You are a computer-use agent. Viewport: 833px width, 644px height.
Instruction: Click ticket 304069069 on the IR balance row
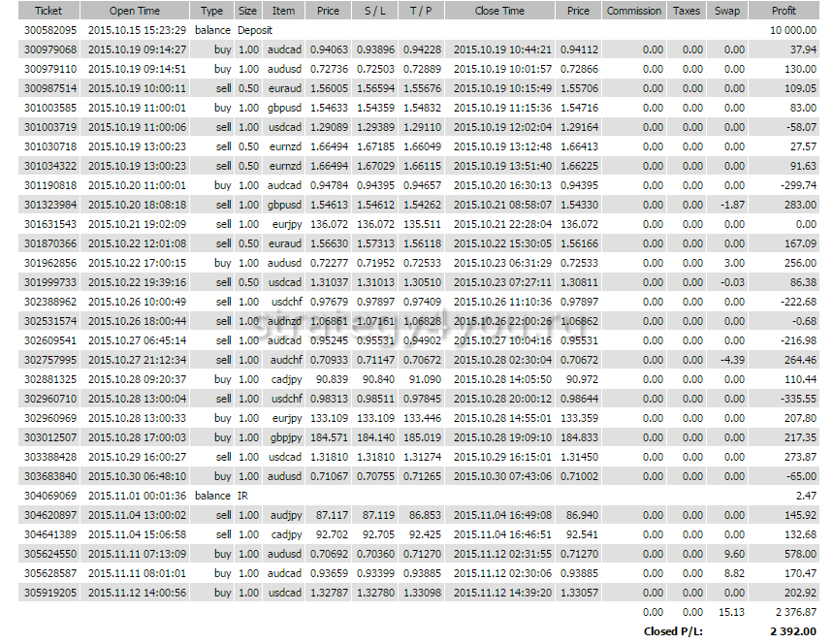pyautogui.click(x=49, y=495)
